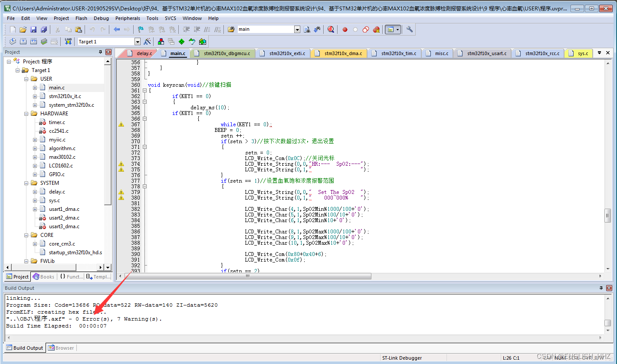Collapse the code fold at line 378
This screenshot has width=617, height=364.
coord(145,187)
